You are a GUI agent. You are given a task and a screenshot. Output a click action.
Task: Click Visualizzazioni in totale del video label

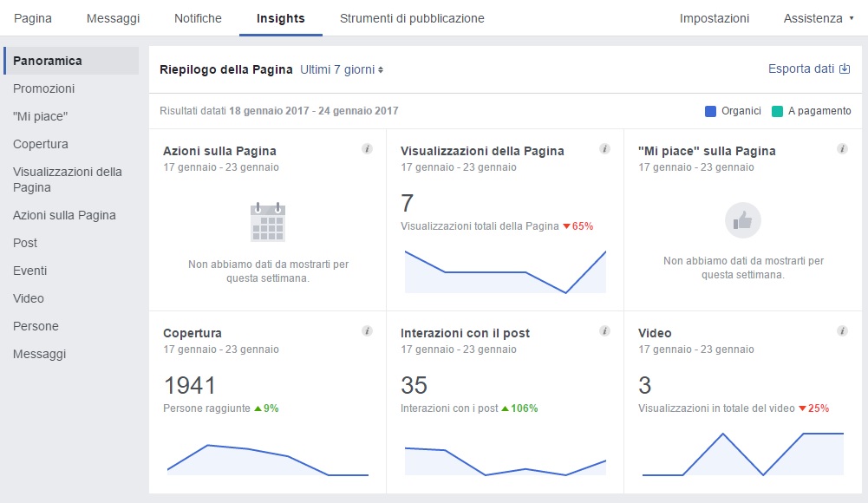coord(716,408)
